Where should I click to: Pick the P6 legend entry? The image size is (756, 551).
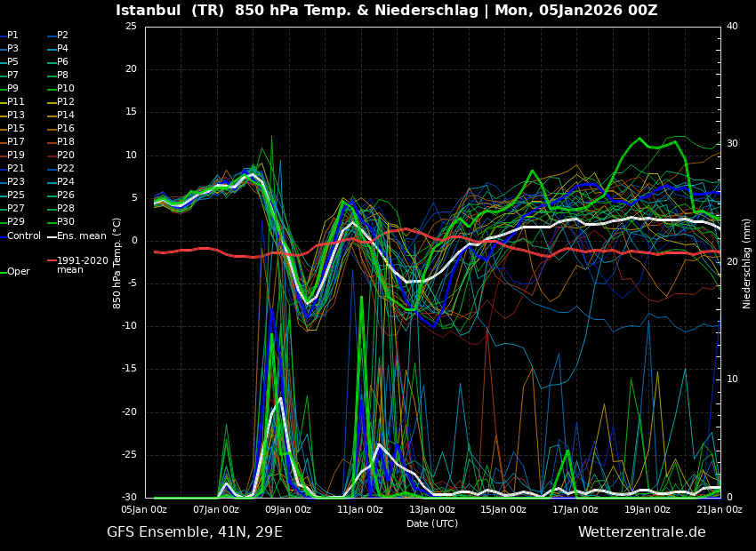[x=62, y=61]
